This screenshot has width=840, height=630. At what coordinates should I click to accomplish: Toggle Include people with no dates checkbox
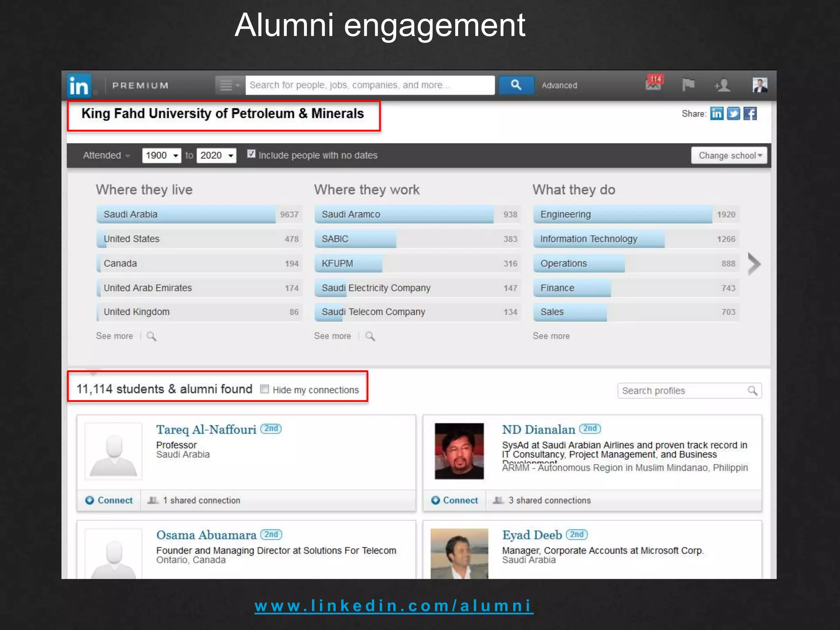click(251, 154)
